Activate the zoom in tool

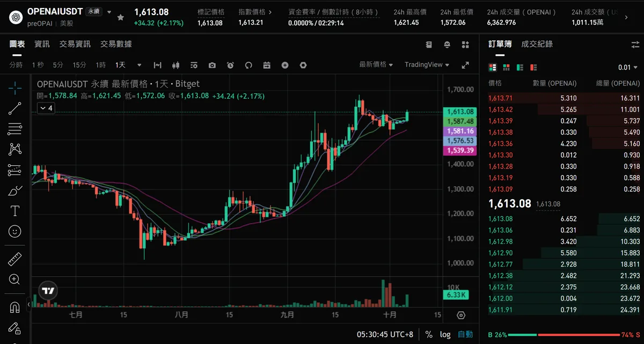pyautogui.click(x=15, y=280)
